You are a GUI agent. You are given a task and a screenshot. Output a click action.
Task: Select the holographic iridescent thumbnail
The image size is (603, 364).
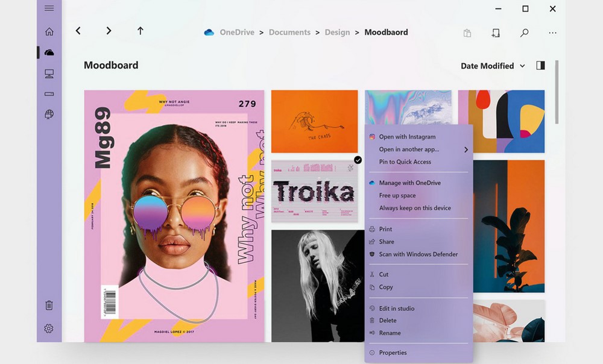click(408, 107)
